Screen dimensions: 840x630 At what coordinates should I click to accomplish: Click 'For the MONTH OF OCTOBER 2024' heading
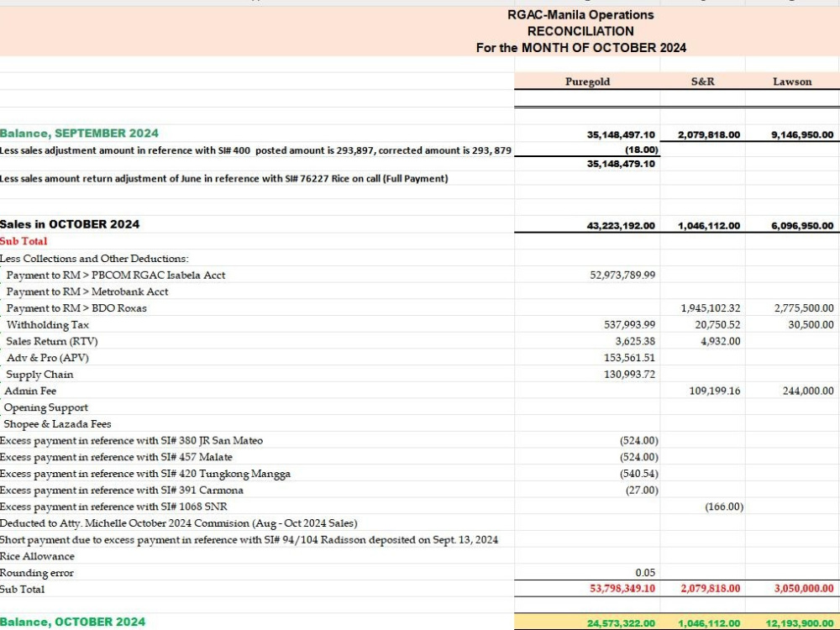tap(580, 48)
